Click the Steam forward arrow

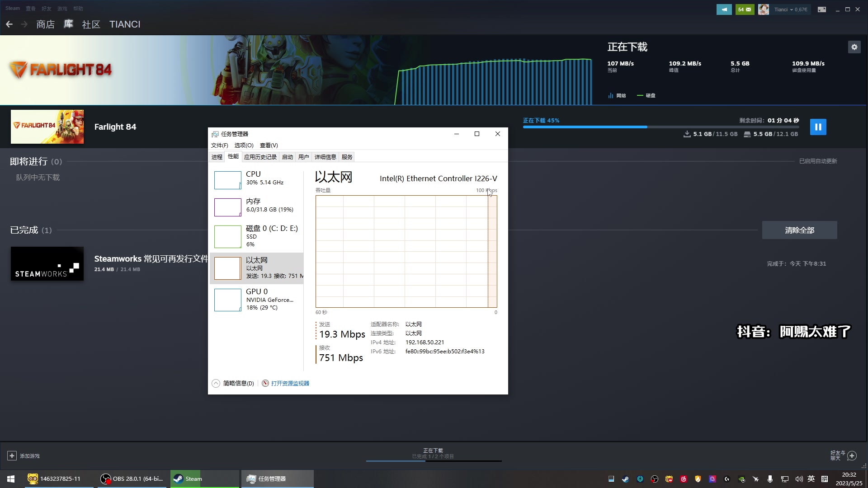coord(24,24)
